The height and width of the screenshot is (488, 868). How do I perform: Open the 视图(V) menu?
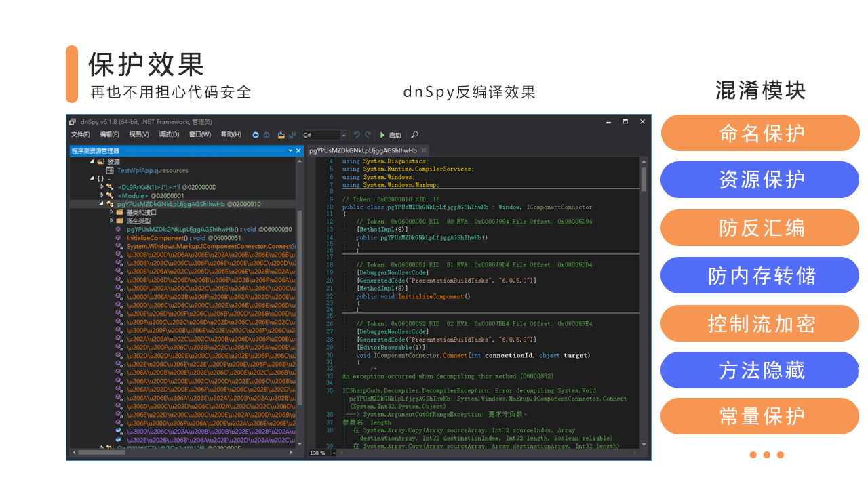[139, 135]
